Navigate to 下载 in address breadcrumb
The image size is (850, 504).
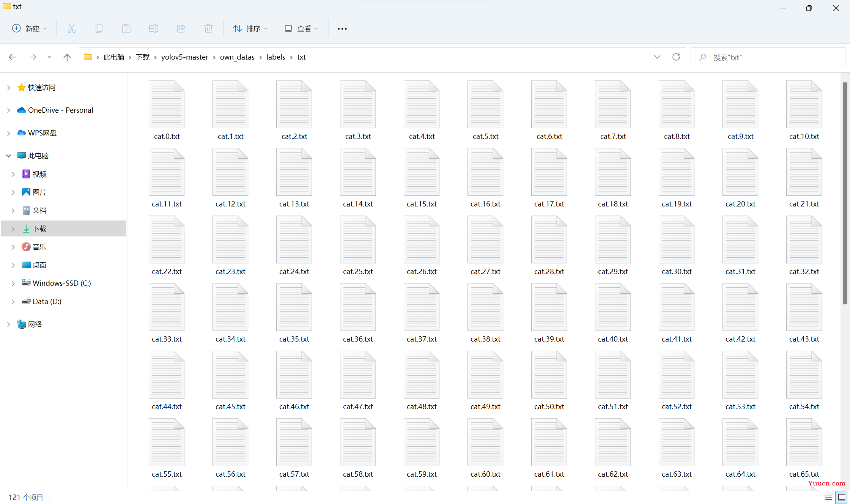(x=143, y=57)
